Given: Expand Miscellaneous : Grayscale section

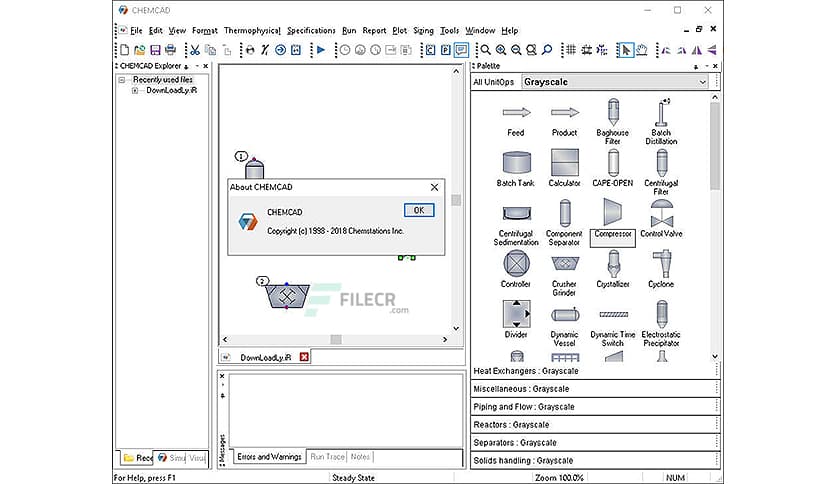Looking at the screenshot, I should click(594, 389).
